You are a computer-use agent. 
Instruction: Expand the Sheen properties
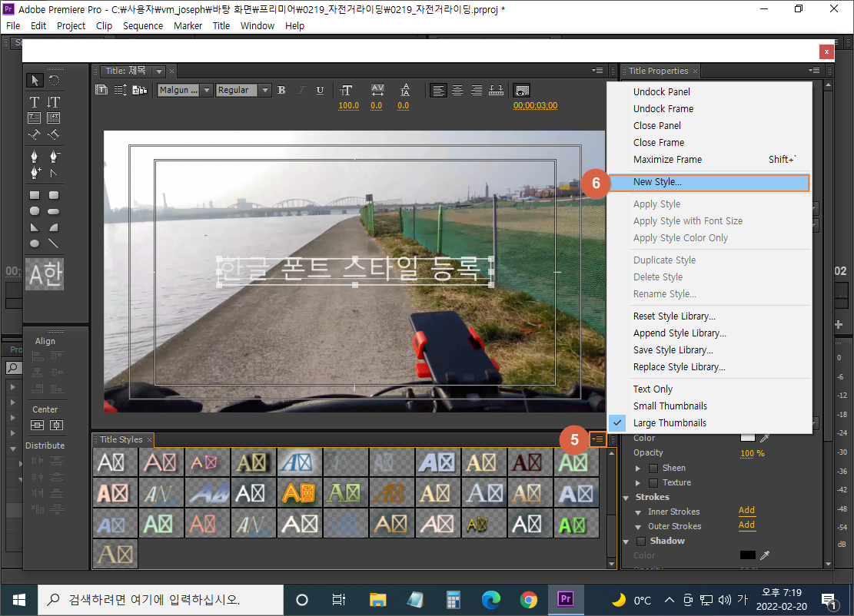click(638, 468)
